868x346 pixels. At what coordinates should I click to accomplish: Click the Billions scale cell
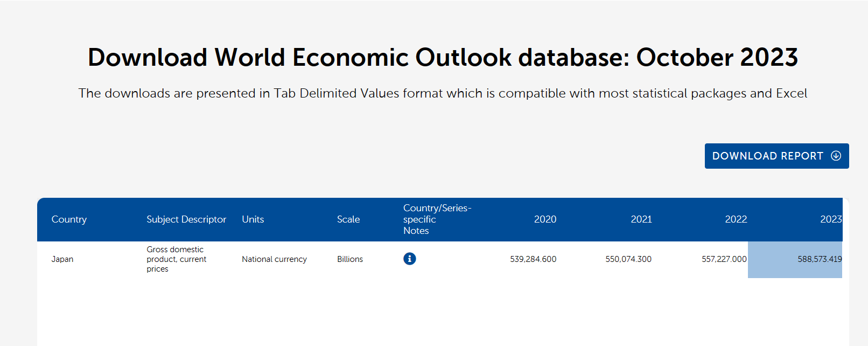(x=350, y=259)
